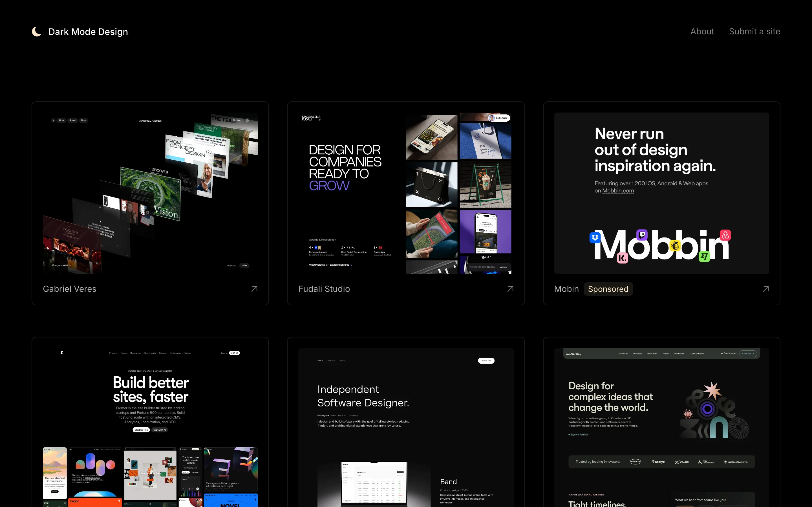
Task: Open Gabriel Veres site via its arrow icon
Action: 254,289
